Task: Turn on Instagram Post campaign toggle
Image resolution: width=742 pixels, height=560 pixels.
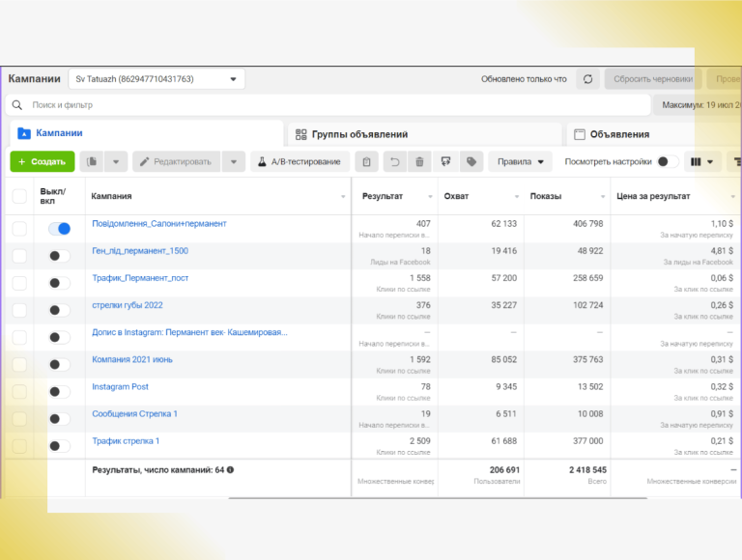Action: point(60,392)
